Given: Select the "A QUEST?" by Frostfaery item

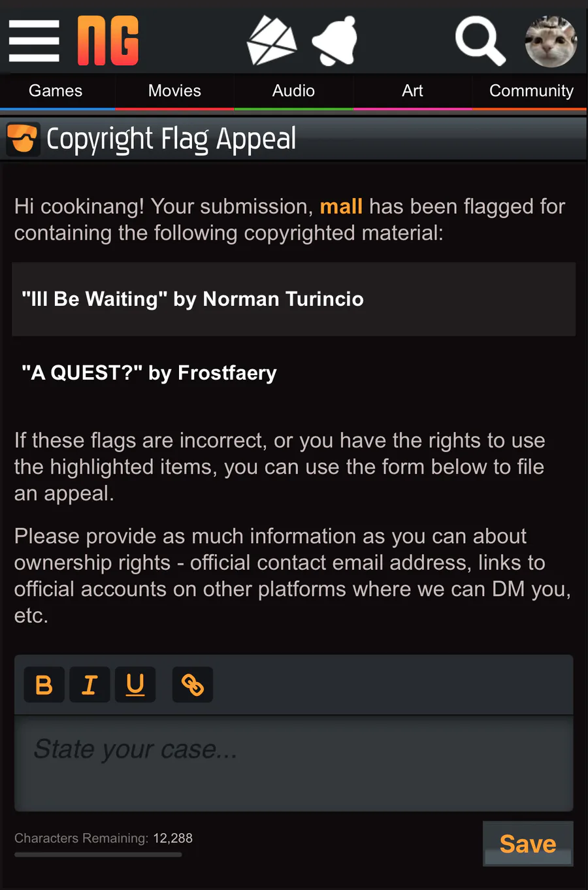Looking at the screenshot, I should point(293,373).
